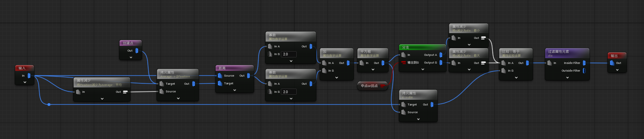This screenshot has width=644, height=139.
Task: Click Out pin on 距离 node
Action: pyautogui.click(x=248, y=75)
